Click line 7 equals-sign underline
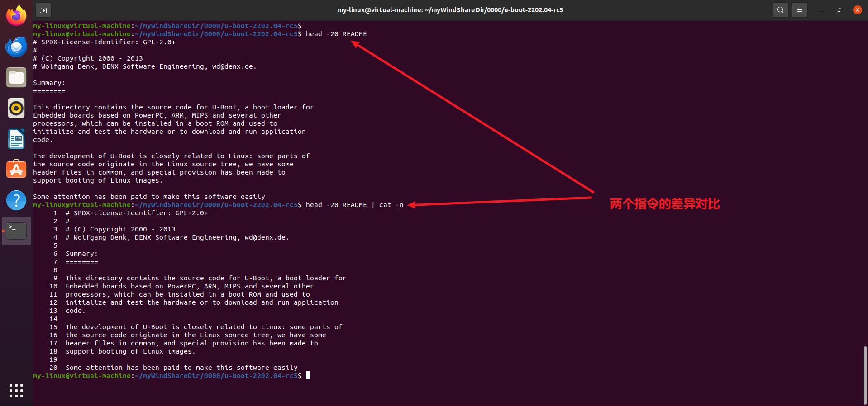 (81, 262)
